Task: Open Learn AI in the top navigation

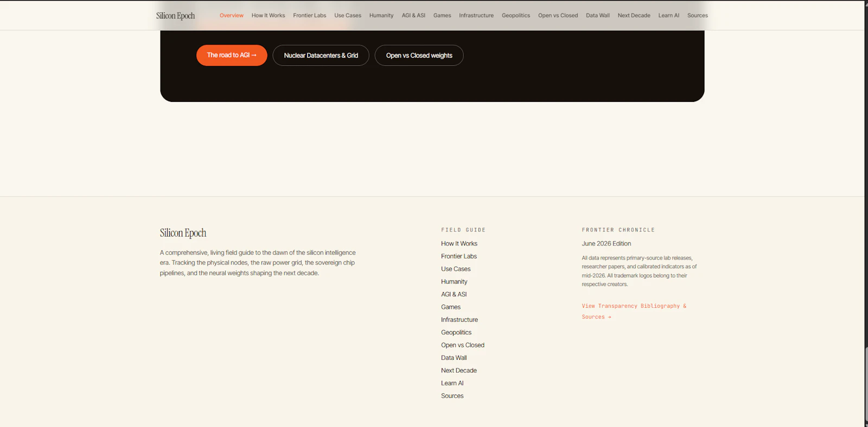Action: click(x=669, y=15)
